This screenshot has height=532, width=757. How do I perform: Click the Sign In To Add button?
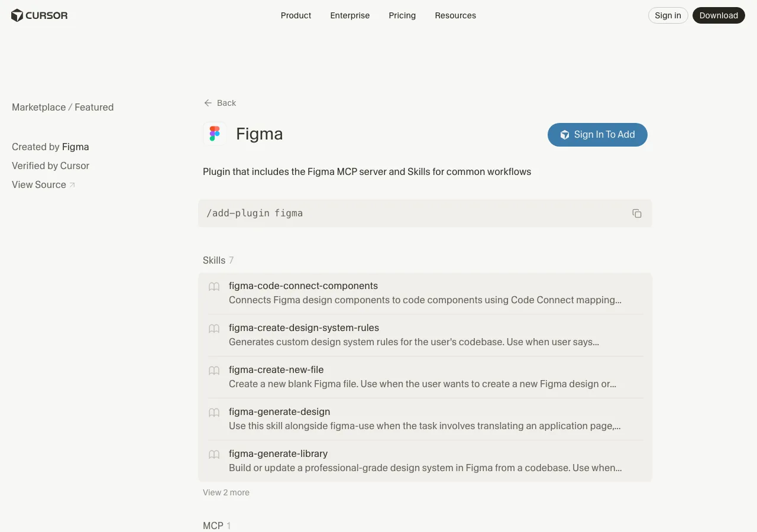point(597,135)
